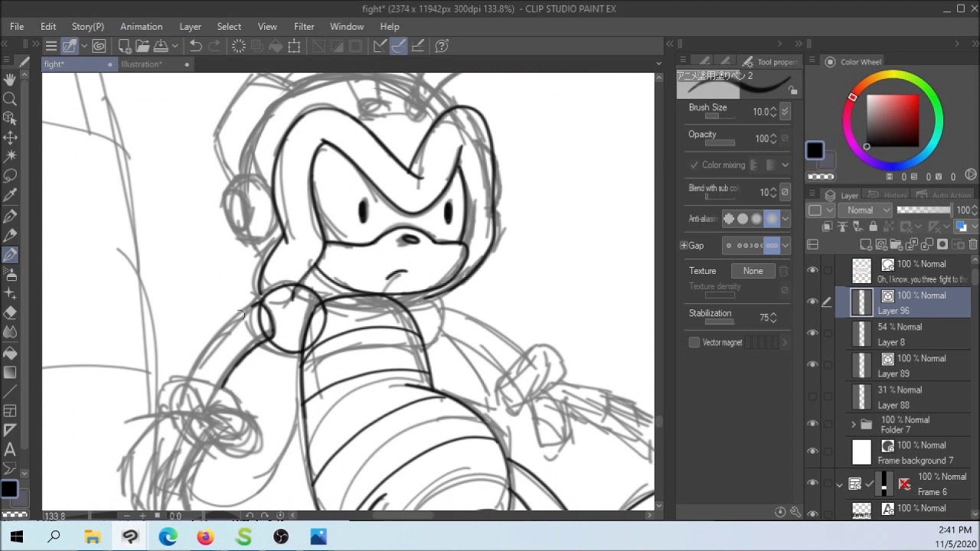Click the Windows Start button
The image size is (980, 551).
click(x=16, y=537)
